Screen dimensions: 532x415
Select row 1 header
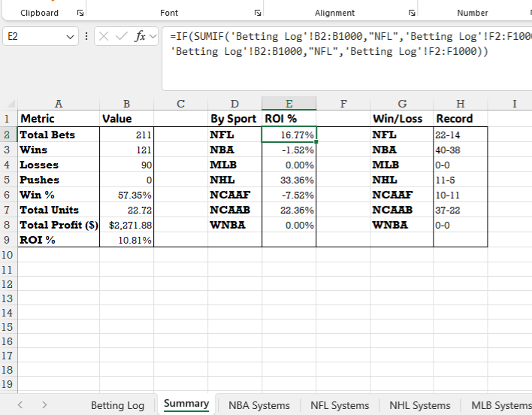(x=8, y=119)
